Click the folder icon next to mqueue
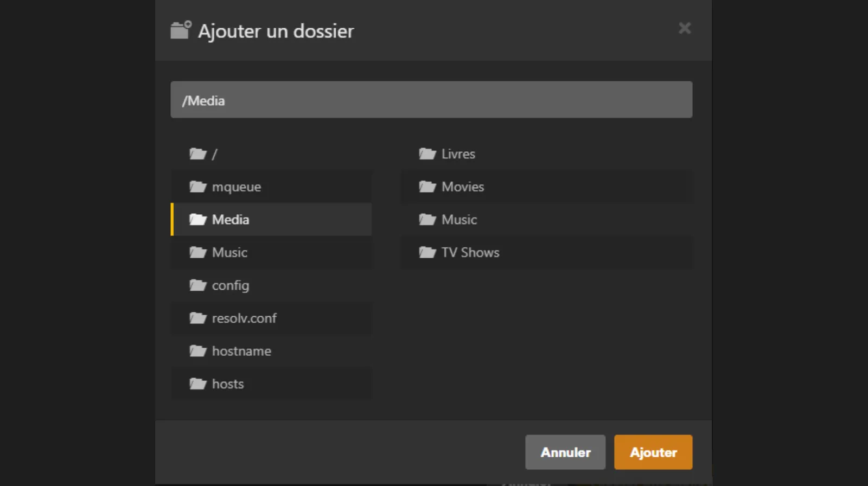The width and height of the screenshot is (868, 486). [197, 187]
